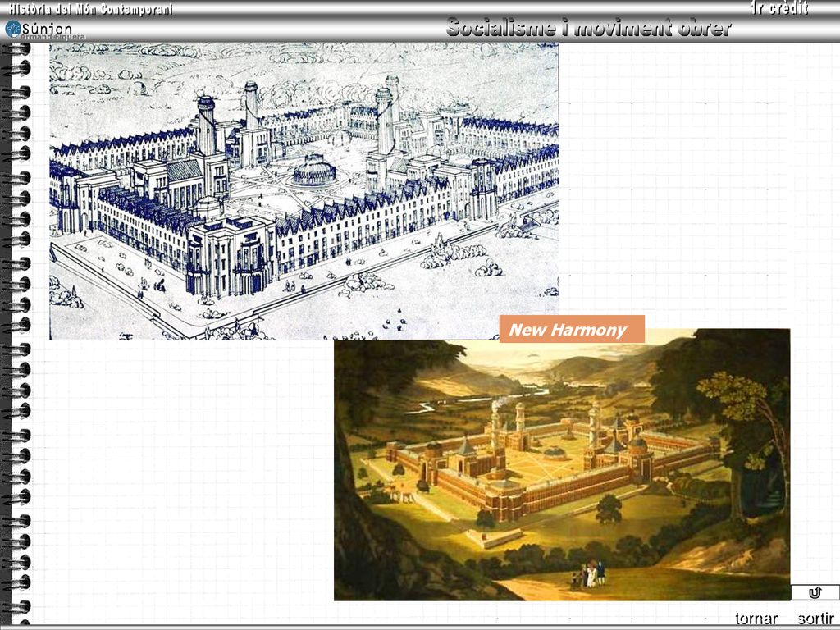Select 'Socialisme i moviment obrer' title text
The height and width of the screenshot is (630, 840).
coord(589,28)
